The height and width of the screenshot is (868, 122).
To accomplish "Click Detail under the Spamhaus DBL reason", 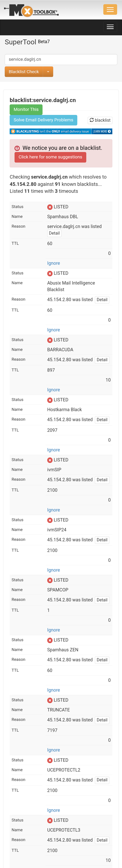I will point(54,233).
